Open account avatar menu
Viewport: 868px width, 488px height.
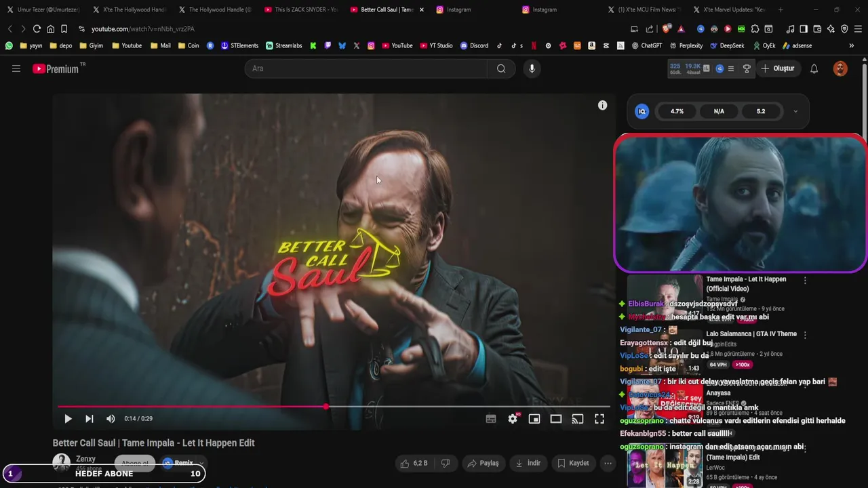click(840, 68)
